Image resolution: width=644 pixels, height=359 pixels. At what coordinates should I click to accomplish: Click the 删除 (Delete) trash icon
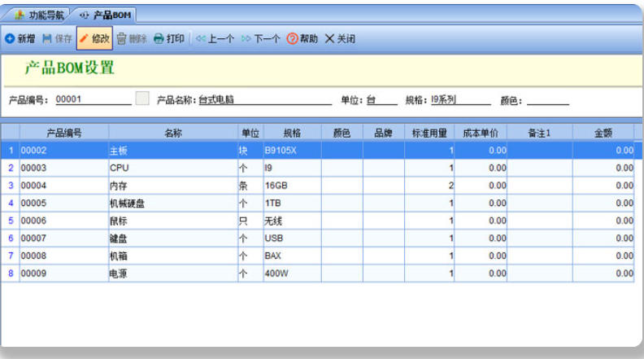122,39
